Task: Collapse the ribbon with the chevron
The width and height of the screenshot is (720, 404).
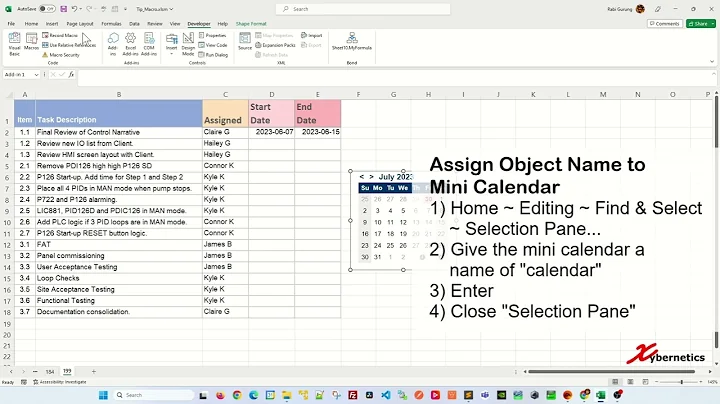Action: [x=712, y=62]
